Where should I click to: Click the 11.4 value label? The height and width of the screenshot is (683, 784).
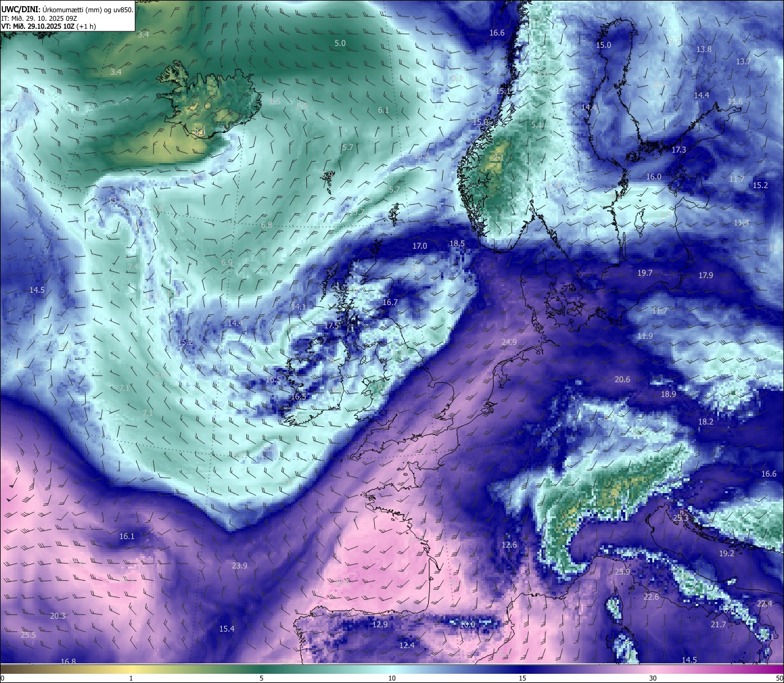(x=741, y=223)
